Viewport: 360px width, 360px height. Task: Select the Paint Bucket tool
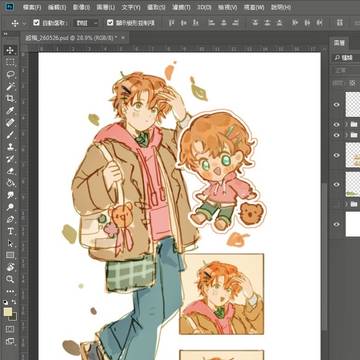[10, 183]
